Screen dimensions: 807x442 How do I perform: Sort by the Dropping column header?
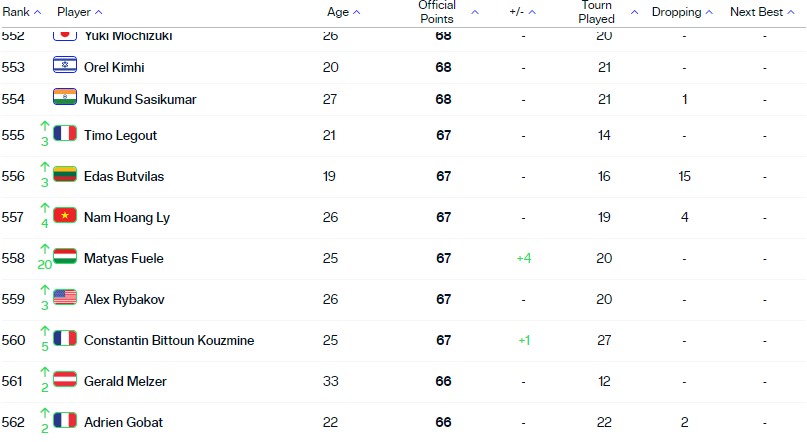682,12
